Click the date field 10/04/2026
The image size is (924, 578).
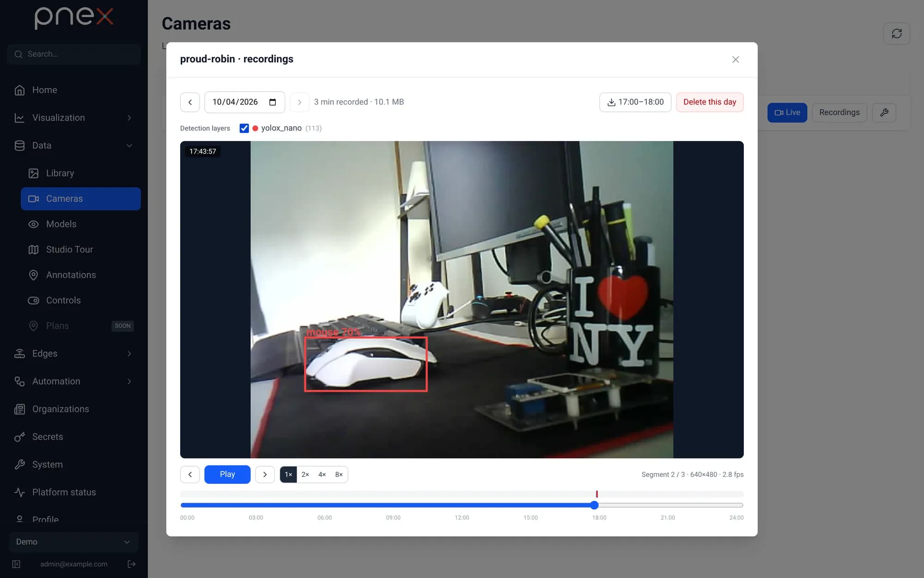[244, 102]
